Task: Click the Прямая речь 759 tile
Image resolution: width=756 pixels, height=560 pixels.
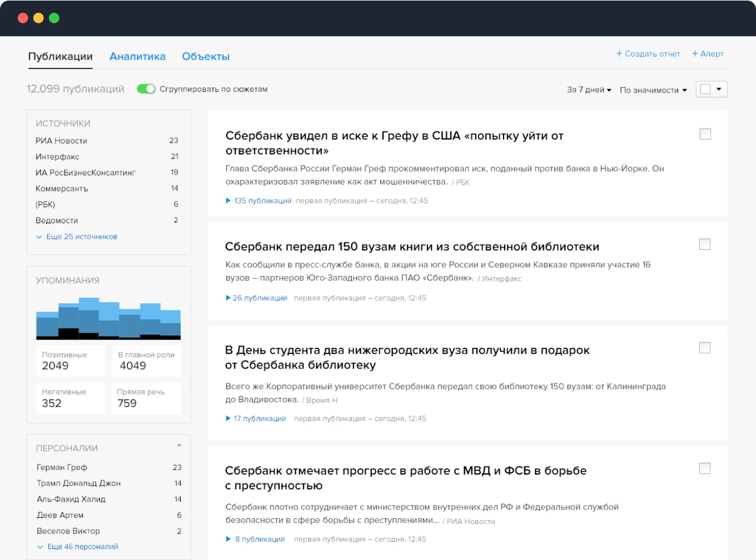Action: point(146,398)
